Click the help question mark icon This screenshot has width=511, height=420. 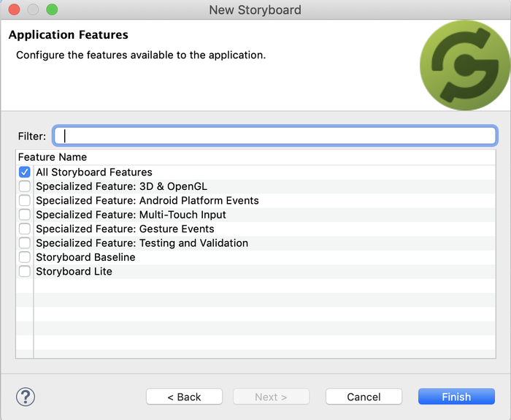tap(26, 397)
